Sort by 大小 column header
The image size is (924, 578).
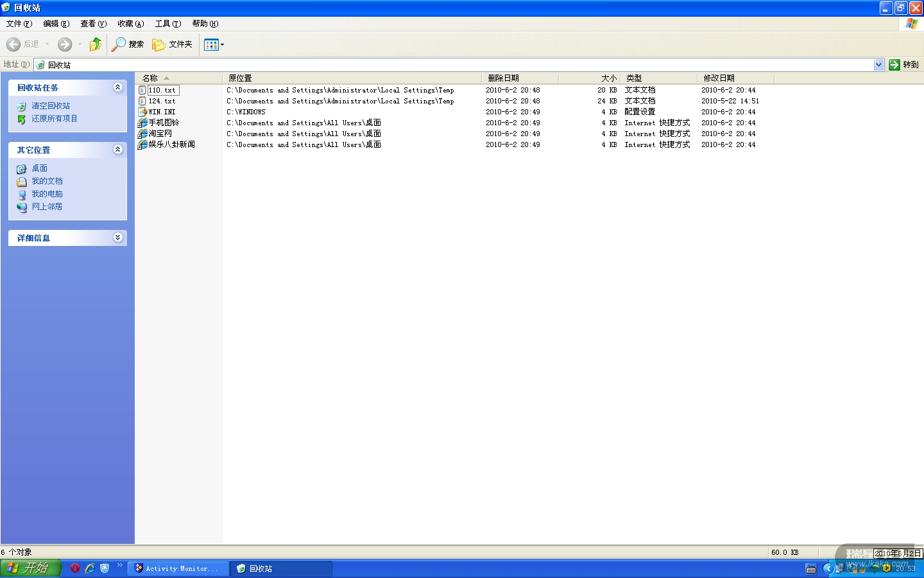(x=590, y=78)
